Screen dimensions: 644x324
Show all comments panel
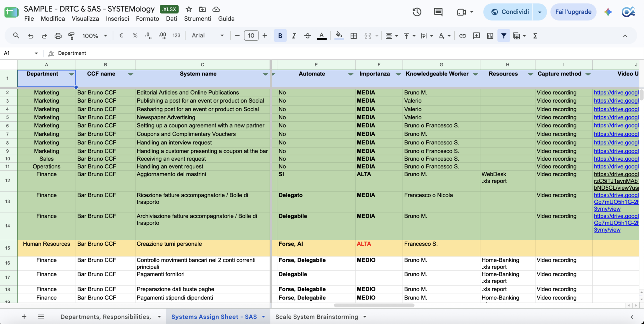tap(438, 12)
